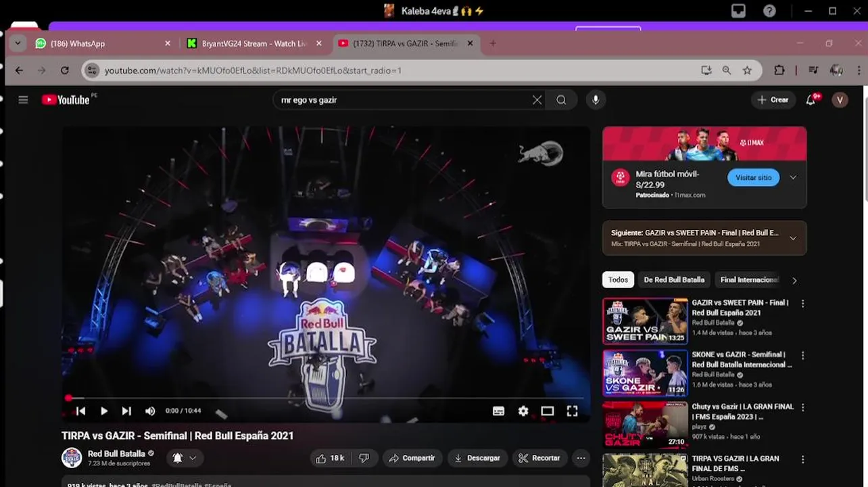Toggle theater mode on the player
Image resolution: width=868 pixels, height=487 pixels.
pyautogui.click(x=548, y=411)
